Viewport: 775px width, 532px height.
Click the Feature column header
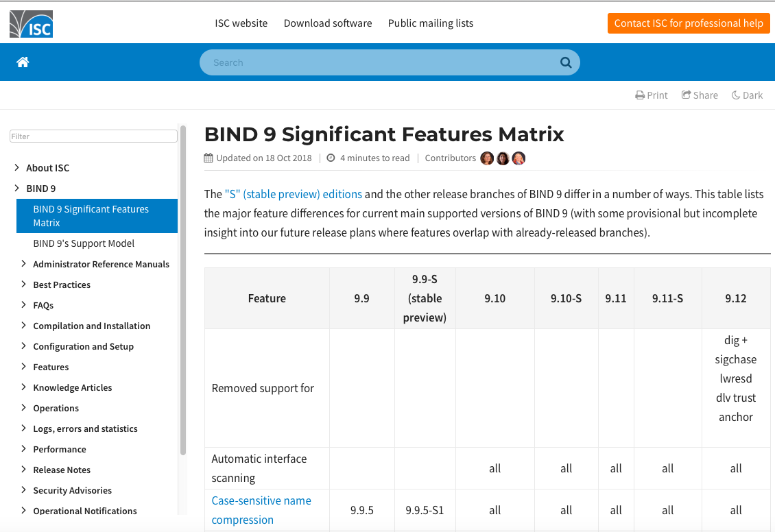(267, 298)
